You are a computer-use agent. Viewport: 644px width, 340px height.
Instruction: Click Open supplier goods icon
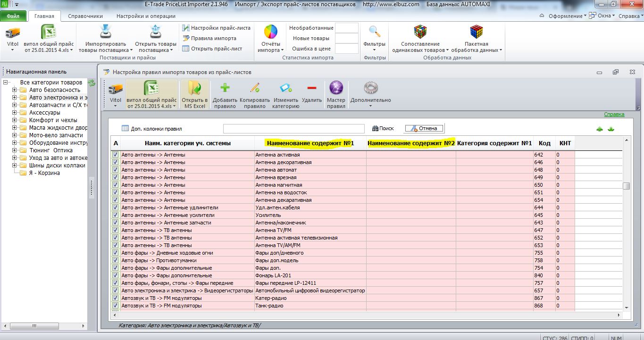click(155, 32)
